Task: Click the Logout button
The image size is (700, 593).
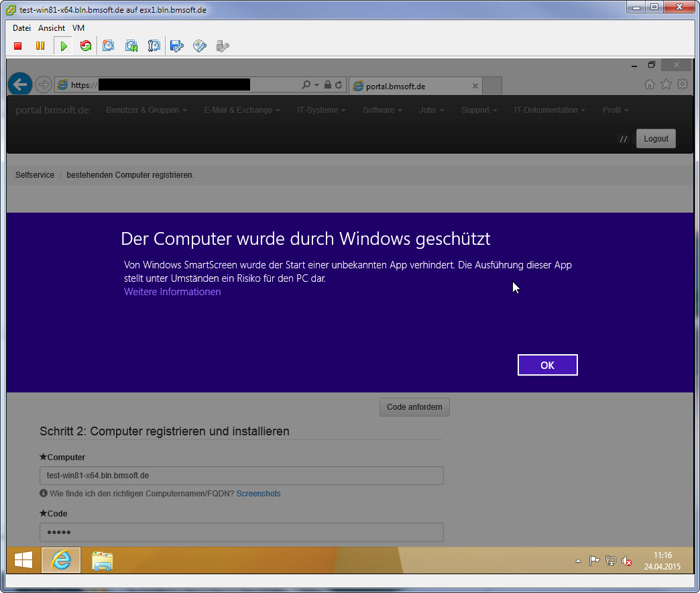Action: point(656,139)
